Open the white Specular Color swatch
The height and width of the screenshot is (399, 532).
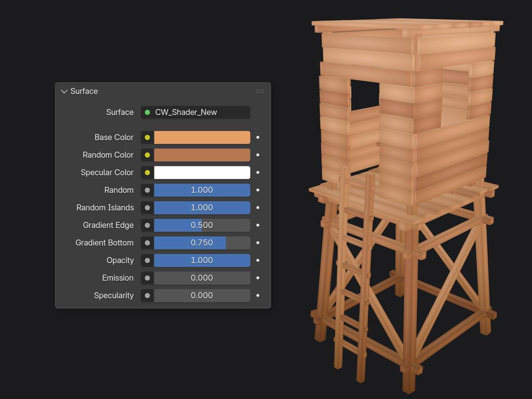tap(202, 172)
